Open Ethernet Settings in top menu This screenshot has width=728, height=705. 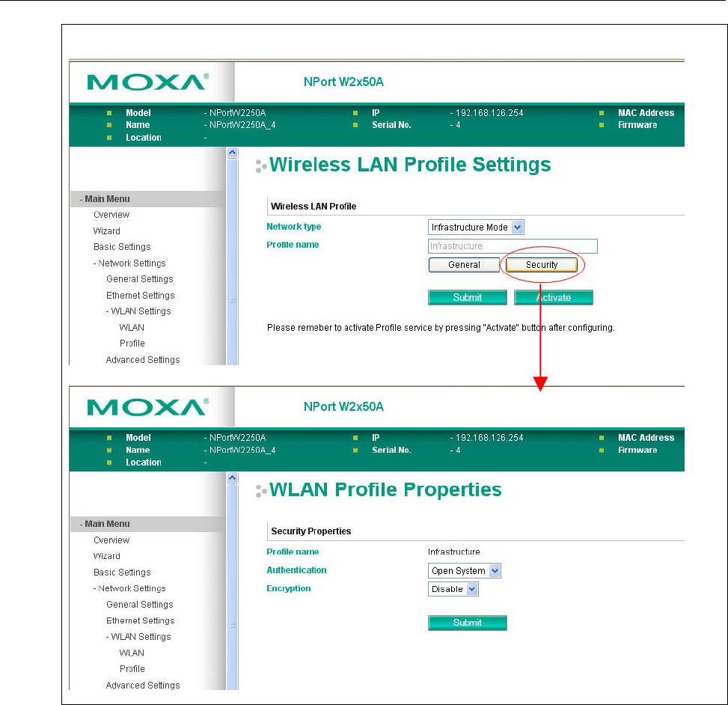tap(140, 296)
